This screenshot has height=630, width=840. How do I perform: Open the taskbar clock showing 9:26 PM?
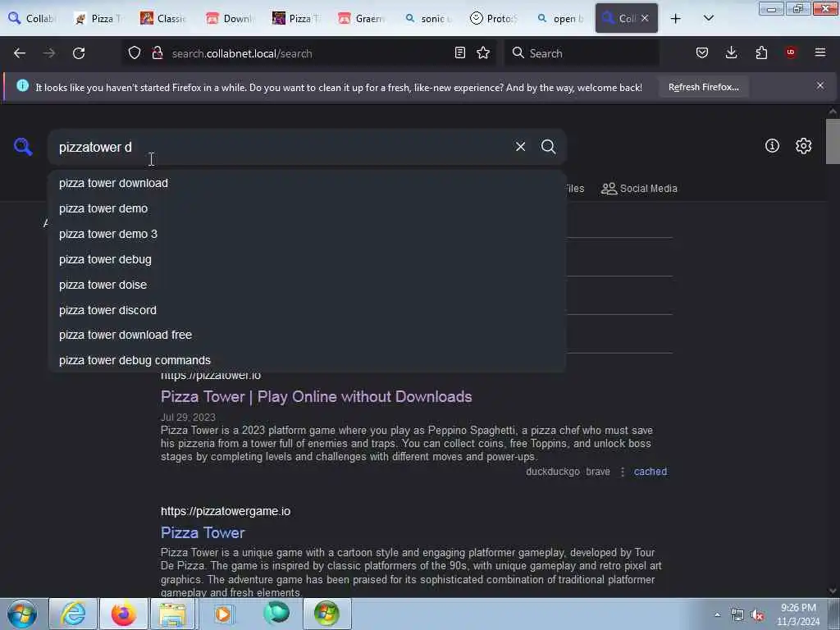coord(798,614)
